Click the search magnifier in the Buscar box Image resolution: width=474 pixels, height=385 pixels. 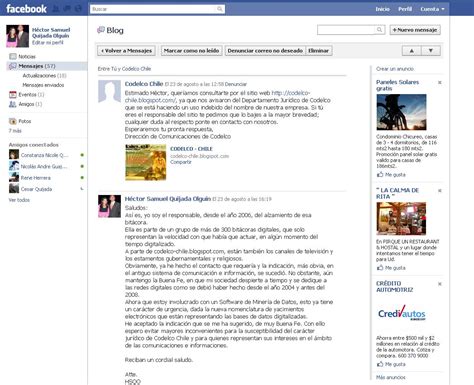[x=220, y=9]
